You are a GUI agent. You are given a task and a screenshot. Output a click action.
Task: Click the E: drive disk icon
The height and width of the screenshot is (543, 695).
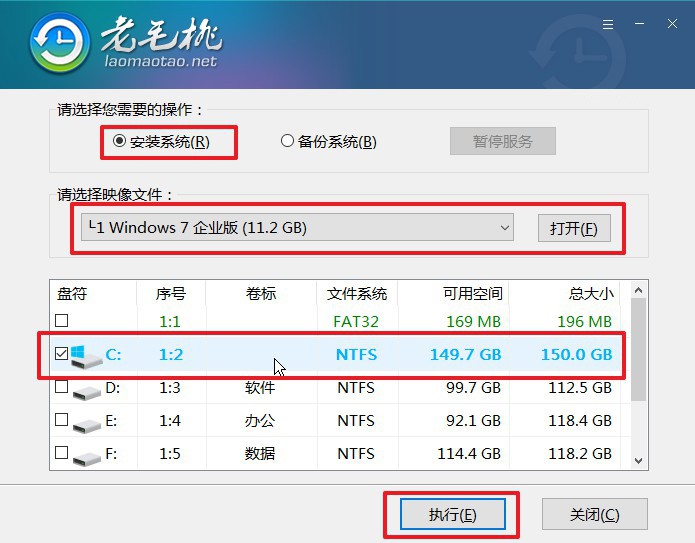pyautogui.click(x=87, y=422)
